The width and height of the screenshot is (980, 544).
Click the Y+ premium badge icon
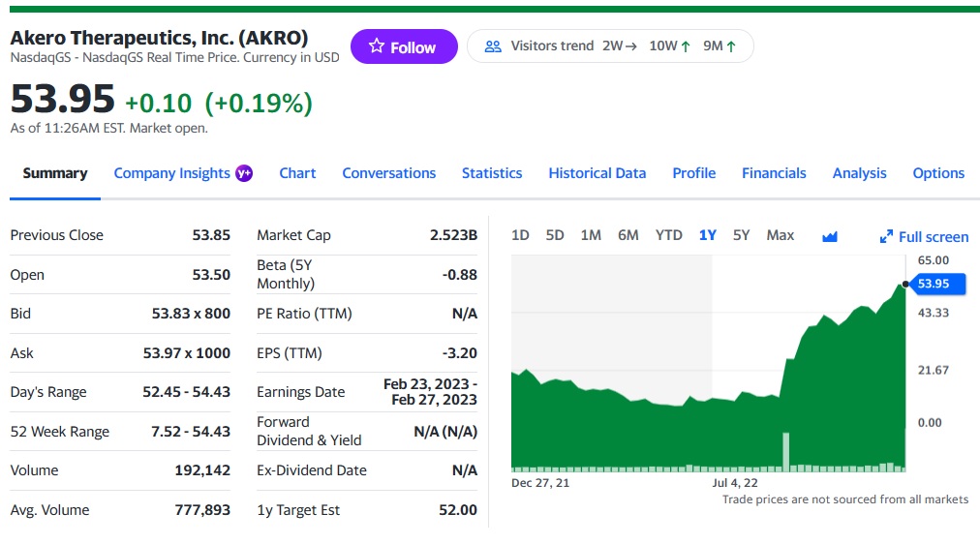click(245, 173)
